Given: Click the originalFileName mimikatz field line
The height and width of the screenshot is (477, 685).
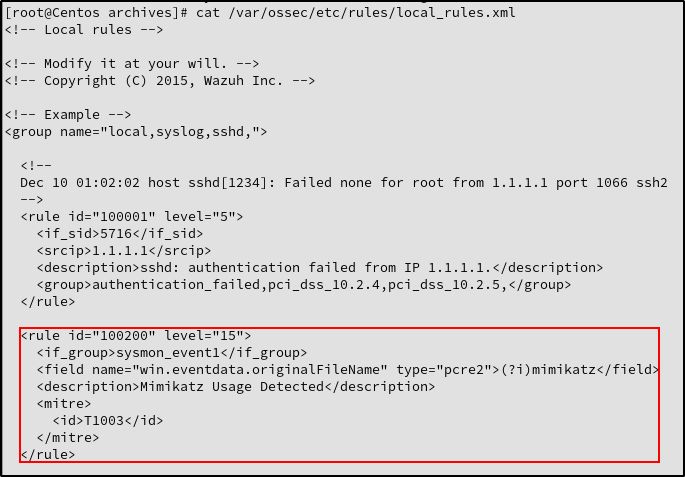Looking at the screenshot, I should pyautogui.click(x=348, y=370).
